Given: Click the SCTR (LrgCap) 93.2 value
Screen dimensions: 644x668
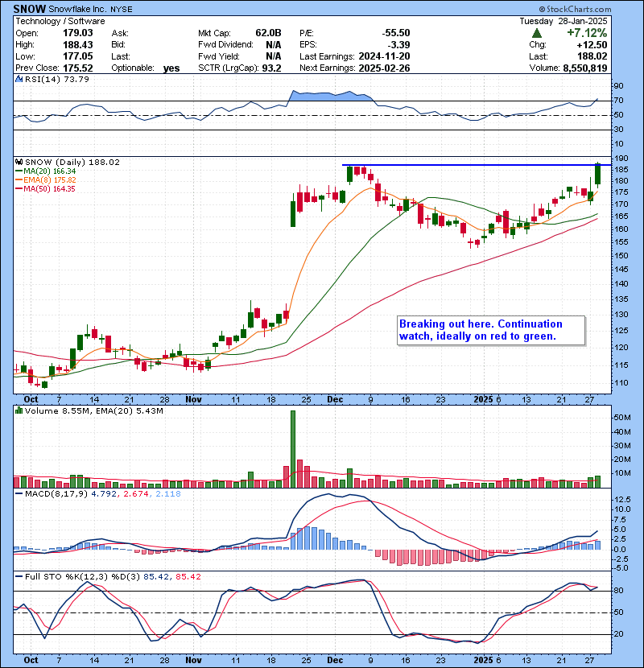Looking at the screenshot, I should [271, 68].
